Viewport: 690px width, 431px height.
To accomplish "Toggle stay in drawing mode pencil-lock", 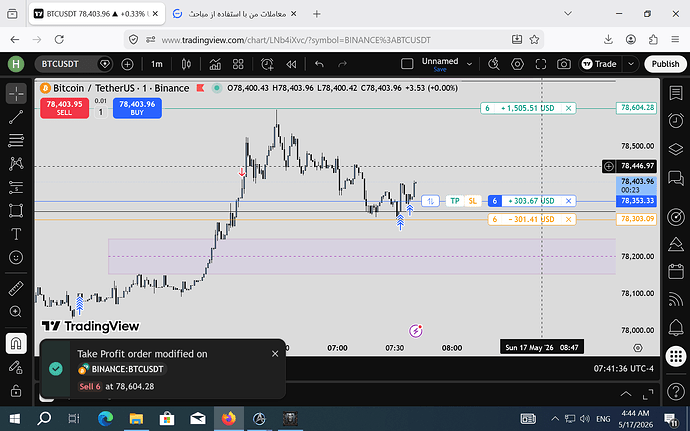I will (x=16, y=367).
